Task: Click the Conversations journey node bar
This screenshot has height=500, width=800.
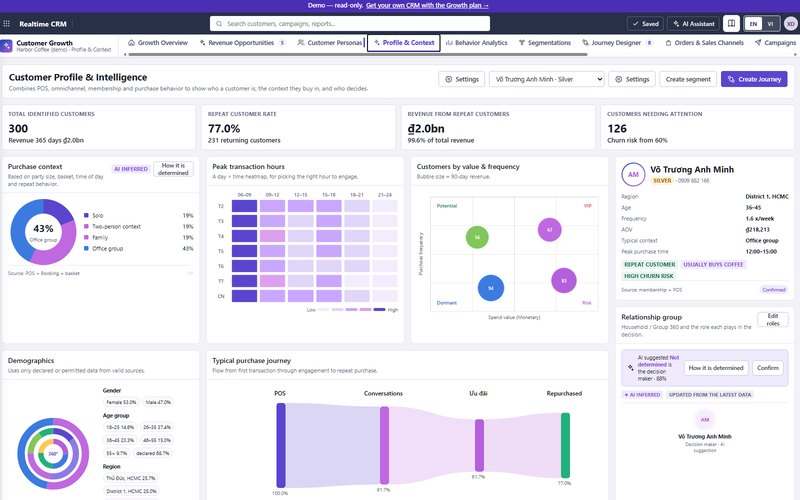Action: [384, 445]
